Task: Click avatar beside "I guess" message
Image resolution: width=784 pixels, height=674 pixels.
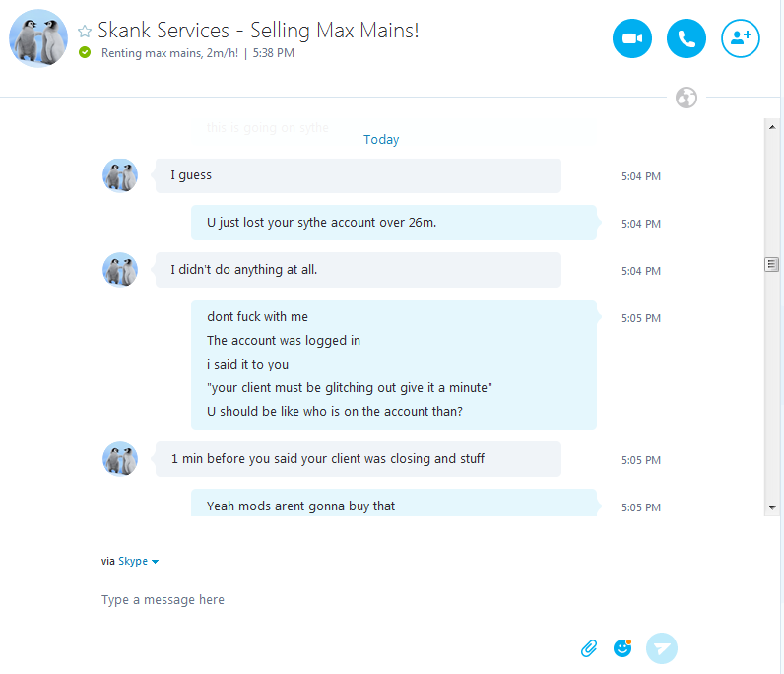Action: coord(120,175)
